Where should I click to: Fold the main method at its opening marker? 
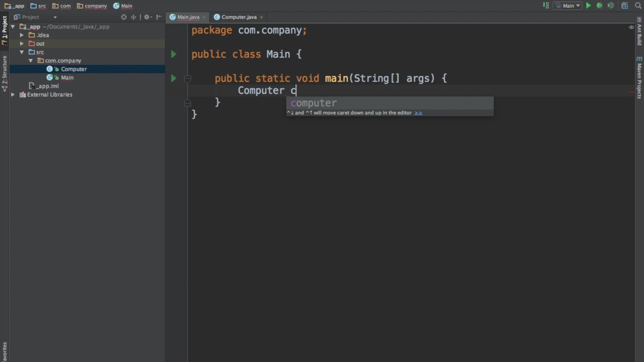pyautogui.click(x=187, y=79)
